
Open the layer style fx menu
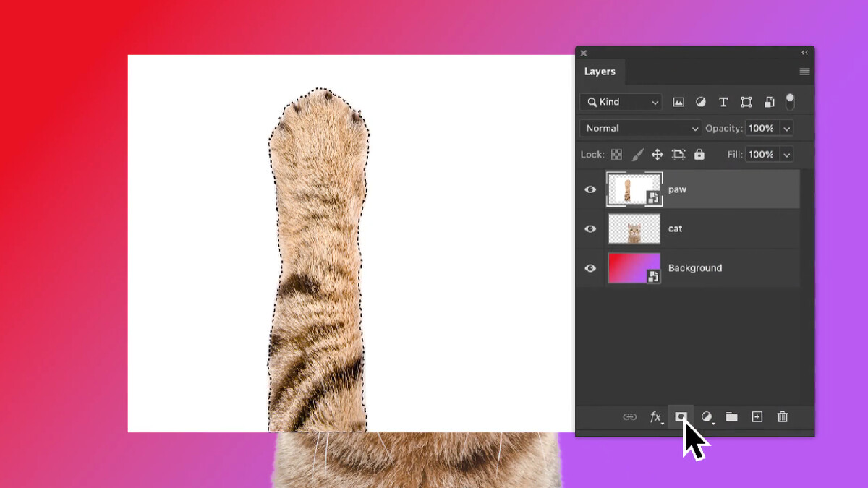pyautogui.click(x=655, y=417)
